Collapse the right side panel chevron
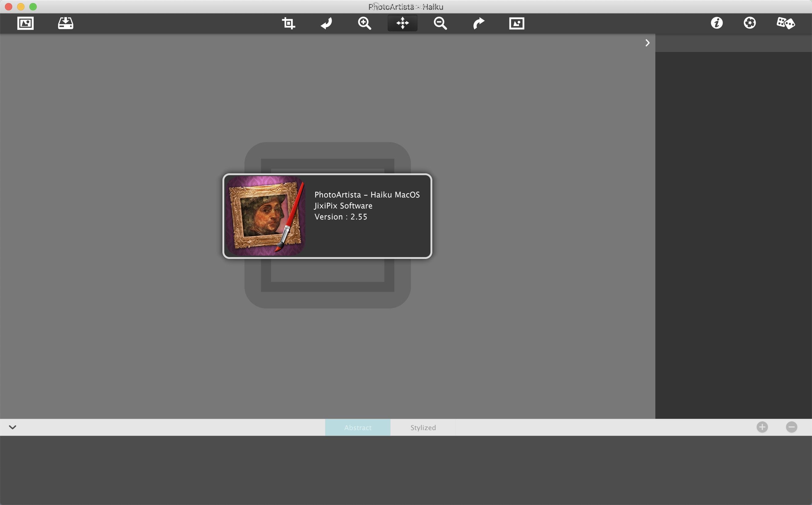 point(647,43)
